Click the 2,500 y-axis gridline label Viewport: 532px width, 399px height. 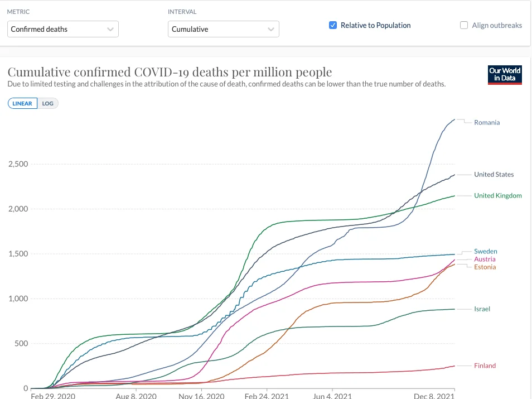[x=17, y=164]
